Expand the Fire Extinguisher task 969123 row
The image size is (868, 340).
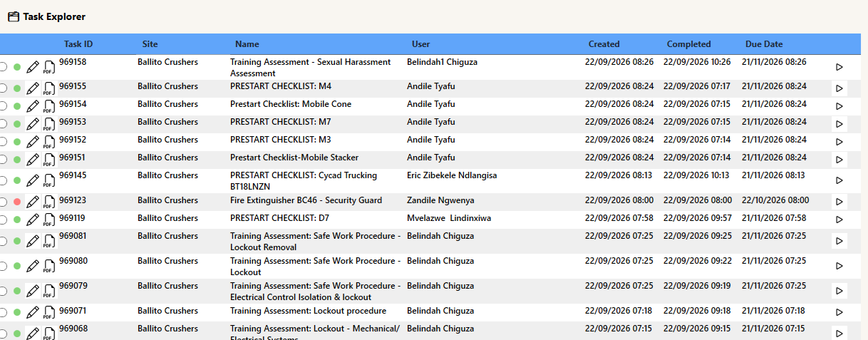point(839,202)
